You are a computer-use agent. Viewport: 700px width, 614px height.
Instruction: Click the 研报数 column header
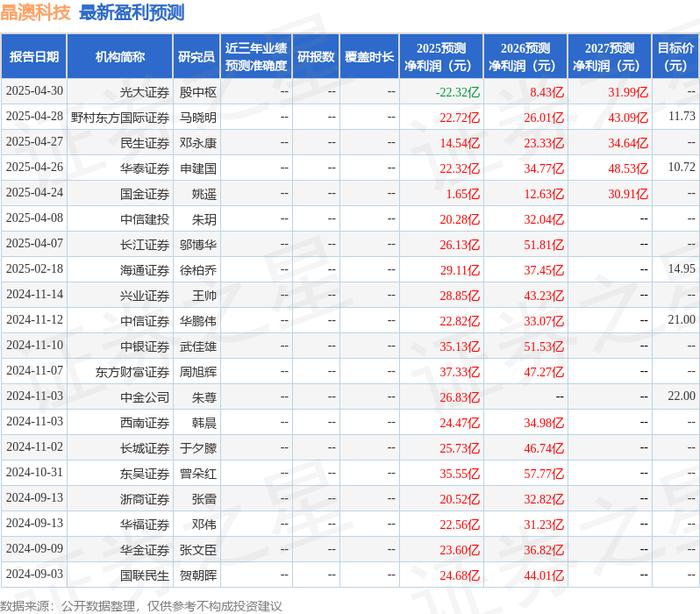(x=316, y=57)
